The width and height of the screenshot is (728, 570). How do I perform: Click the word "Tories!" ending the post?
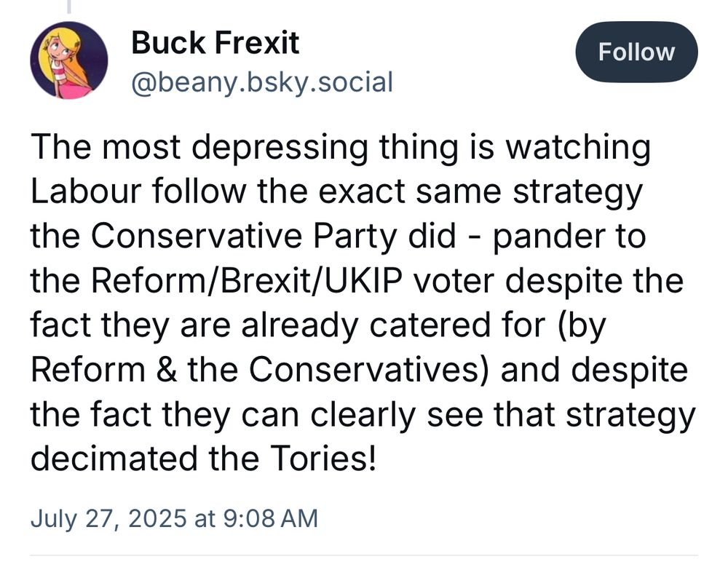pos(323,458)
